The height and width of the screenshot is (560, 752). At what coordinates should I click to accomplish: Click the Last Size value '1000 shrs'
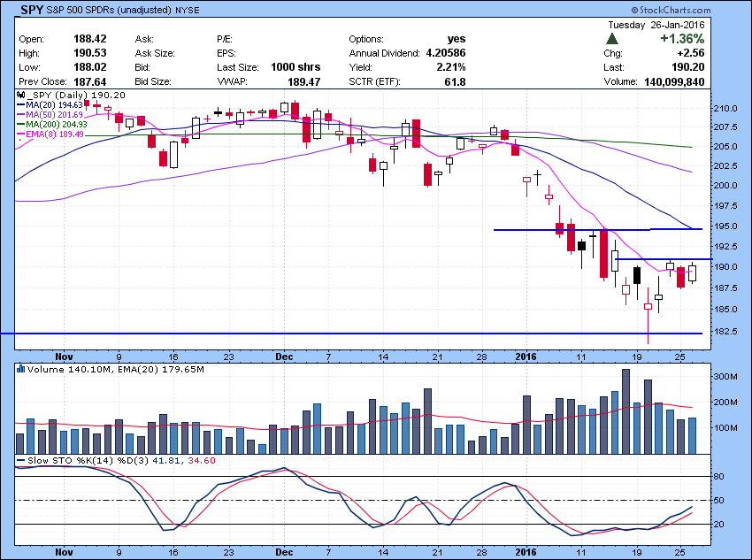click(x=295, y=67)
